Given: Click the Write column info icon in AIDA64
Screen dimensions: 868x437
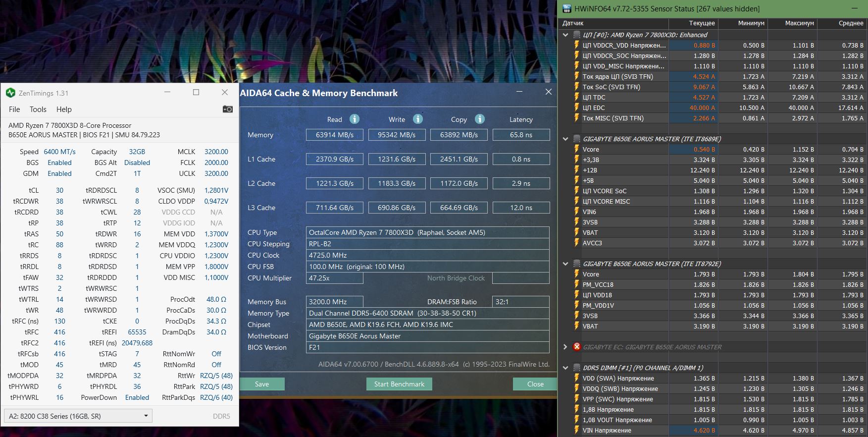Looking at the screenshot, I should click(x=418, y=119).
